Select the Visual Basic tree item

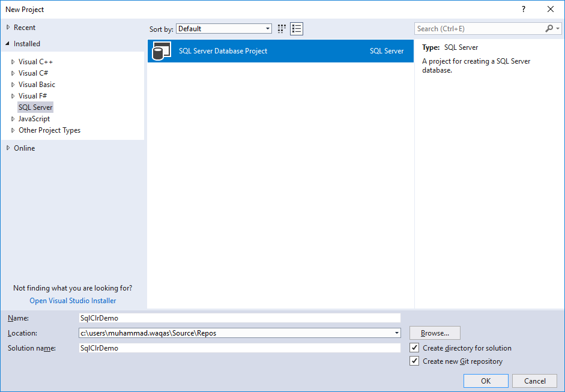pyautogui.click(x=37, y=85)
